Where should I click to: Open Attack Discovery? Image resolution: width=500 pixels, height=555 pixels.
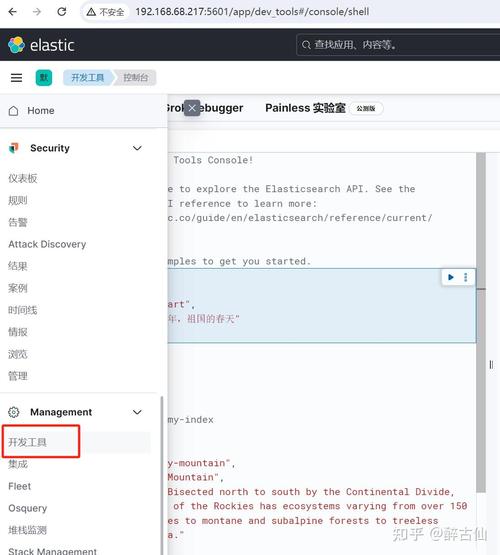tap(47, 244)
